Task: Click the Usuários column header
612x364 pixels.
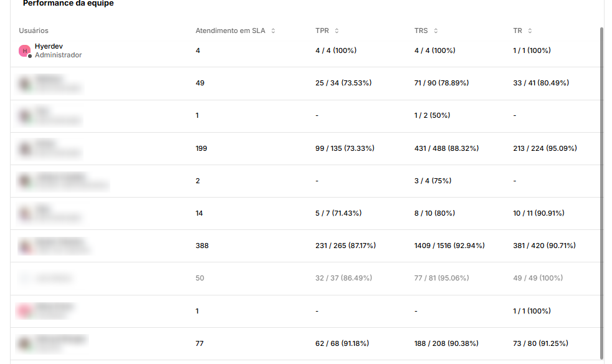Action: coord(34,31)
